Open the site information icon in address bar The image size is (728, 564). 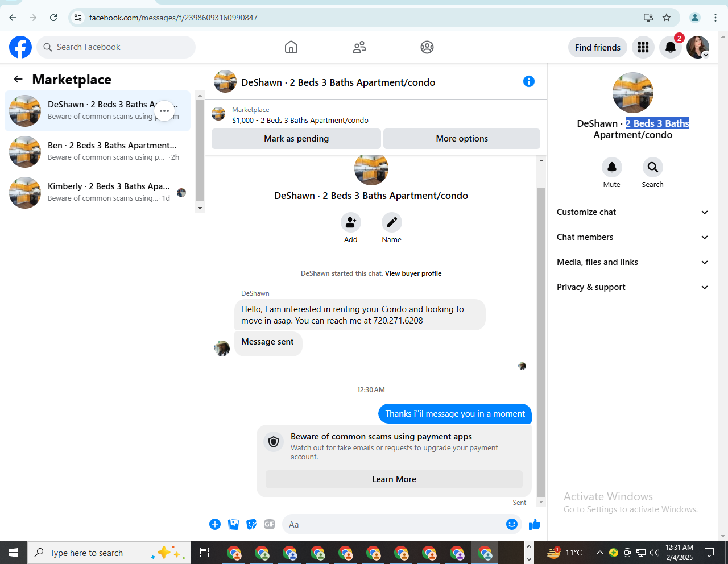click(x=78, y=18)
